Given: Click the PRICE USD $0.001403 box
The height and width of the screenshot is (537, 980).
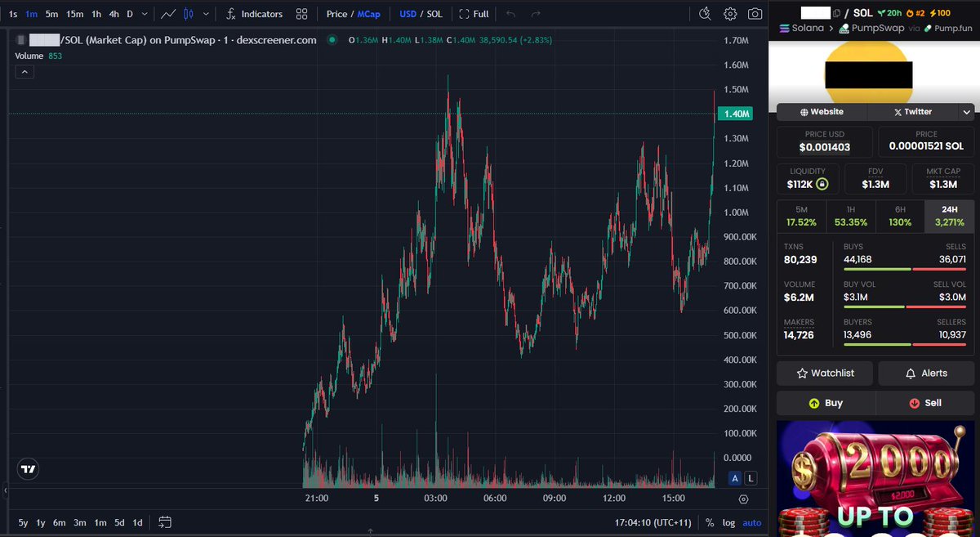Looking at the screenshot, I should click(825, 141).
